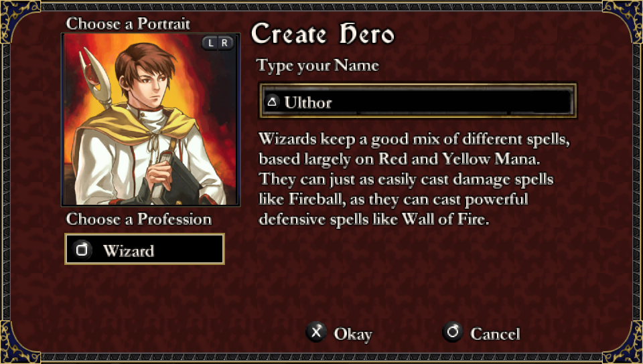Click the Choose a Portrait label
643x364 pixels.
(x=128, y=23)
